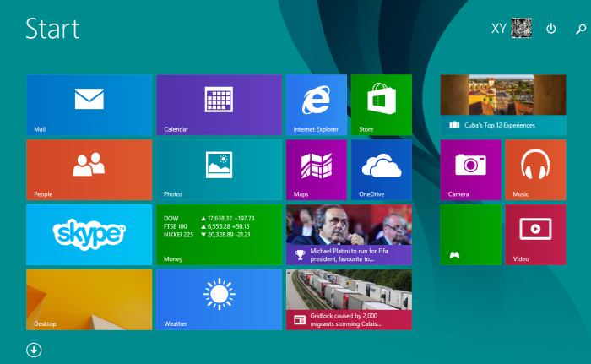Image resolution: width=591 pixels, height=364 pixels.
Task: Open the Maps tile
Action: point(316,170)
